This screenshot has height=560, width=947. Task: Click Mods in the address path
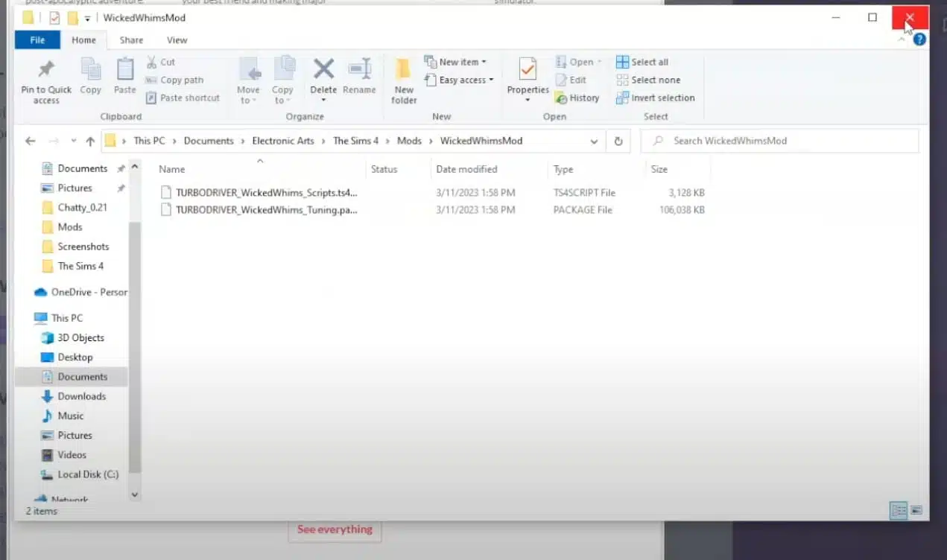coord(409,141)
